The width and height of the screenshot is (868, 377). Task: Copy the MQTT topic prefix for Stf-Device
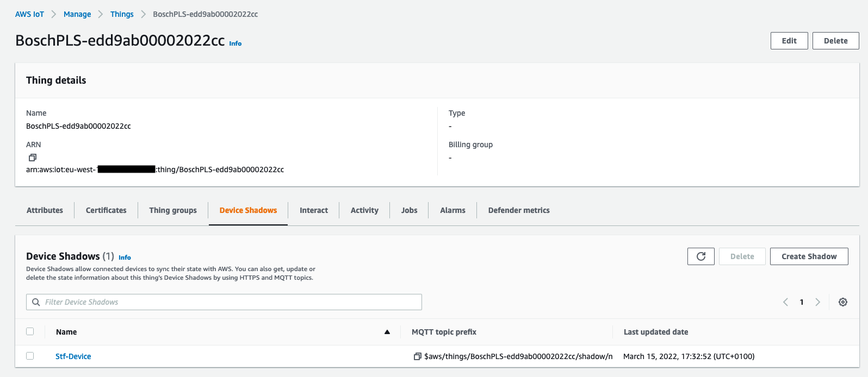point(418,356)
